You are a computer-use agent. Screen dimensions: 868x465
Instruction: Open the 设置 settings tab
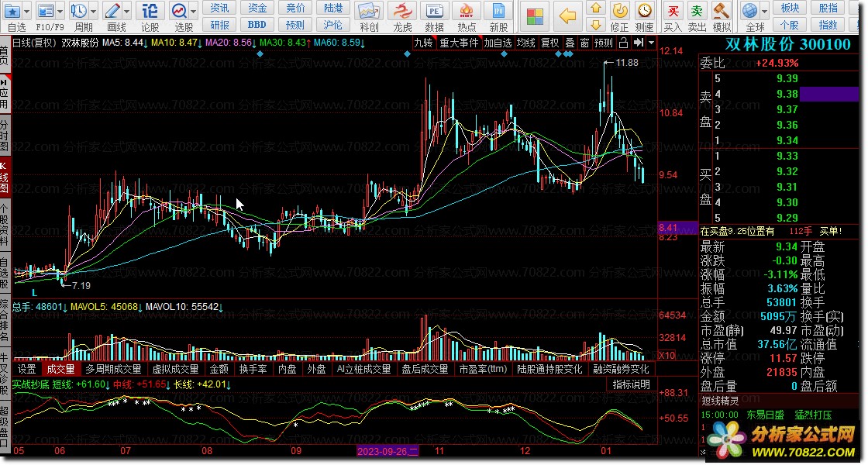[26, 369]
